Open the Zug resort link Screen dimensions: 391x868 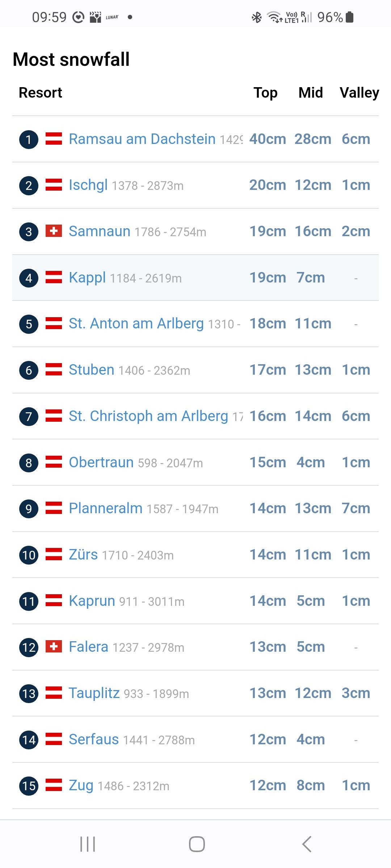click(x=81, y=785)
